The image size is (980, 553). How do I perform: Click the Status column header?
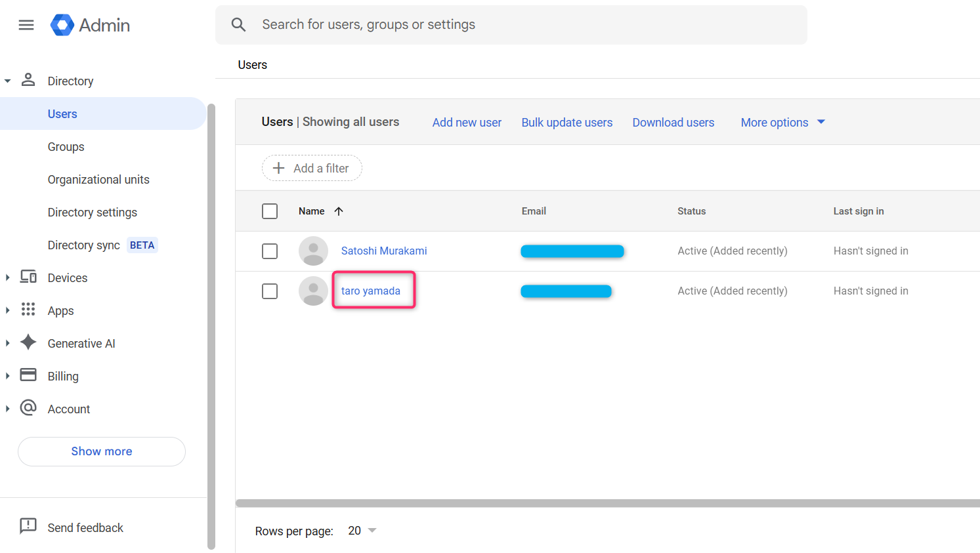692,211
